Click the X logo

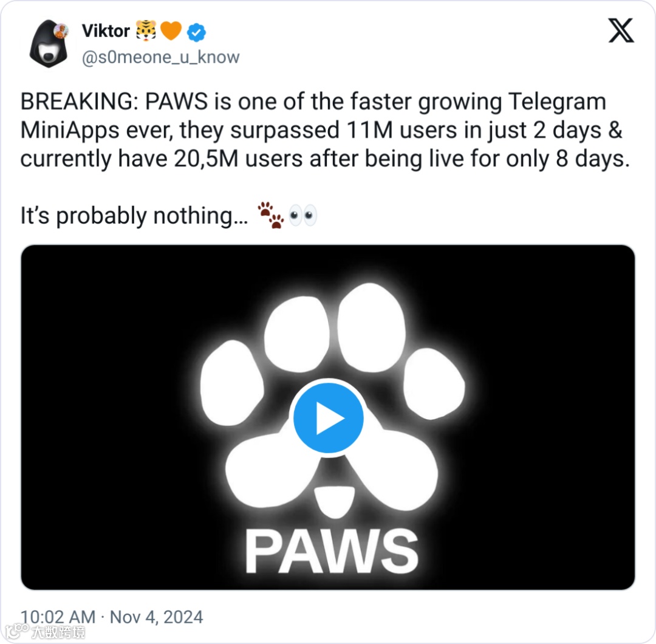[621, 31]
